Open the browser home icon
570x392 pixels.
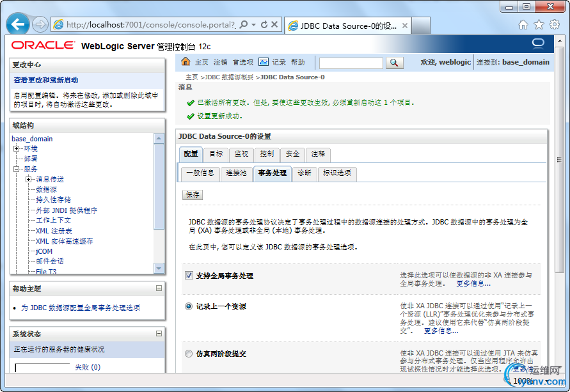523,25
